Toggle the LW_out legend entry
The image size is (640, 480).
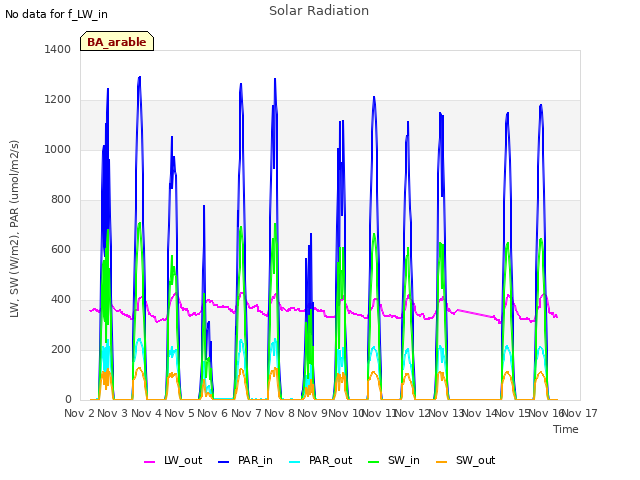(x=173, y=460)
